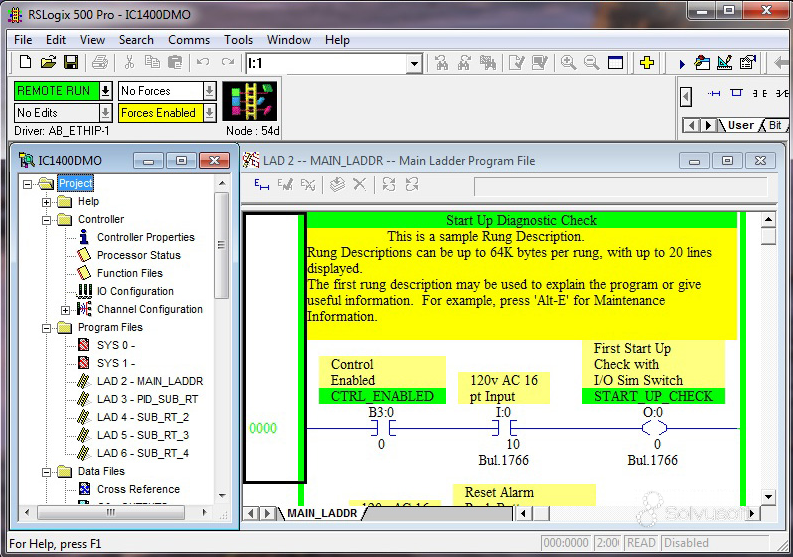Image resolution: width=793 pixels, height=557 pixels.
Task: Open Processor Status in the project tree
Action: (139, 255)
